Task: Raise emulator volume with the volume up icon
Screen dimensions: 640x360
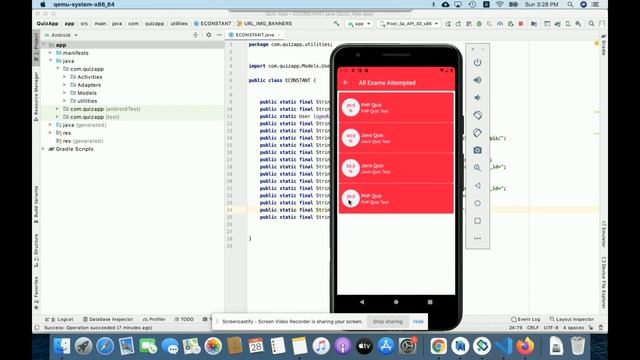Action: [x=477, y=80]
